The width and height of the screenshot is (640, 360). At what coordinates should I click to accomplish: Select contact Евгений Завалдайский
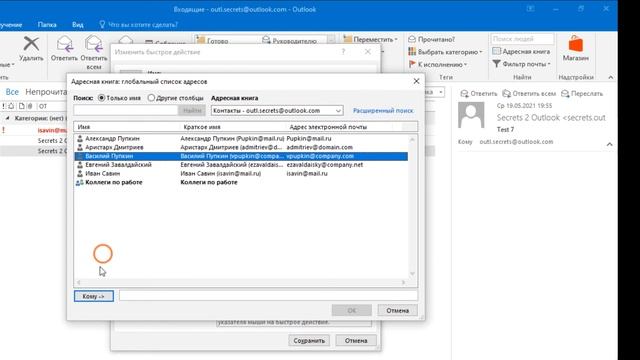[241, 164]
